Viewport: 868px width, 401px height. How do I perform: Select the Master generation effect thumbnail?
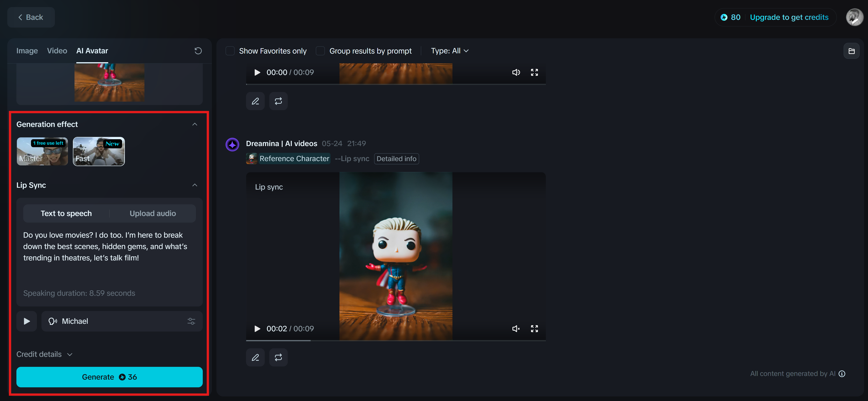tap(42, 151)
